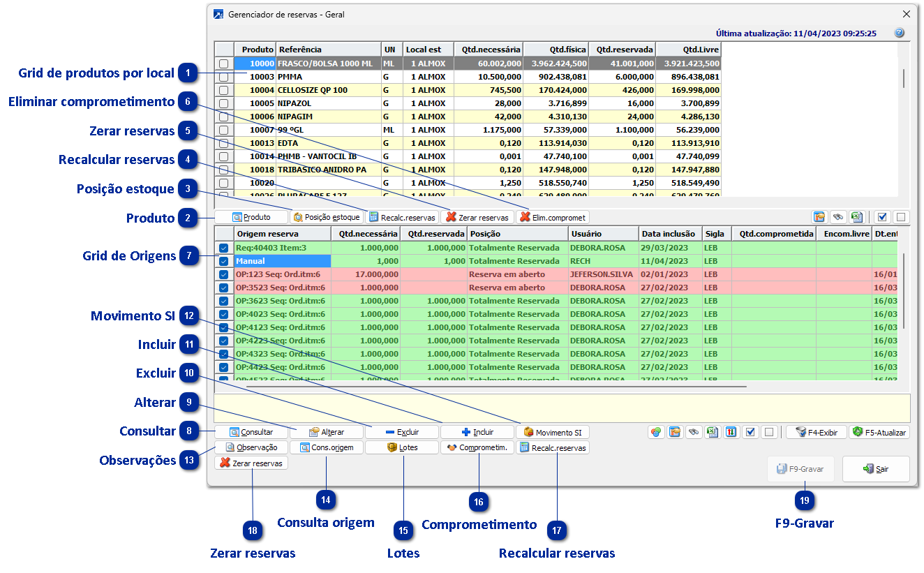Tick the checkbox for product 10003 PMMA
The height and width of the screenshot is (573, 924).
[224, 77]
